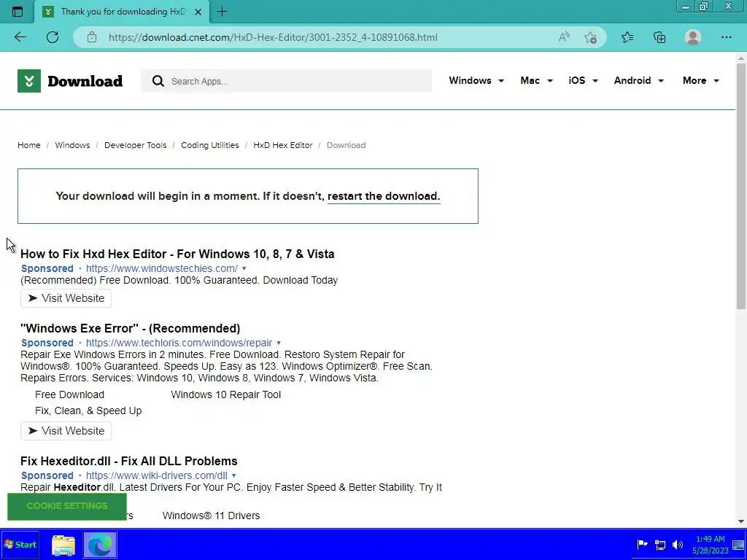This screenshot has height=560, width=747.
Task: Click Free Download ad sitelink
Action: click(x=69, y=394)
